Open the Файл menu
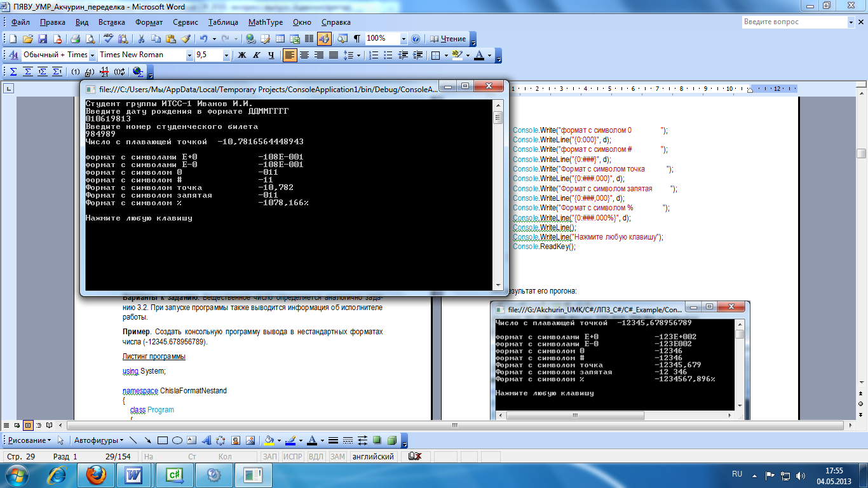This screenshot has width=868, height=488. pyautogui.click(x=20, y=22)
